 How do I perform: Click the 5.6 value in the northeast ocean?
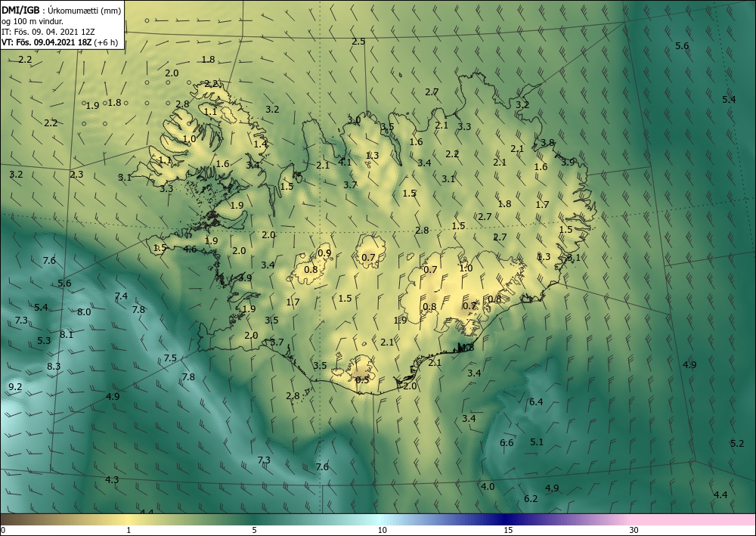tap(682, 46)
